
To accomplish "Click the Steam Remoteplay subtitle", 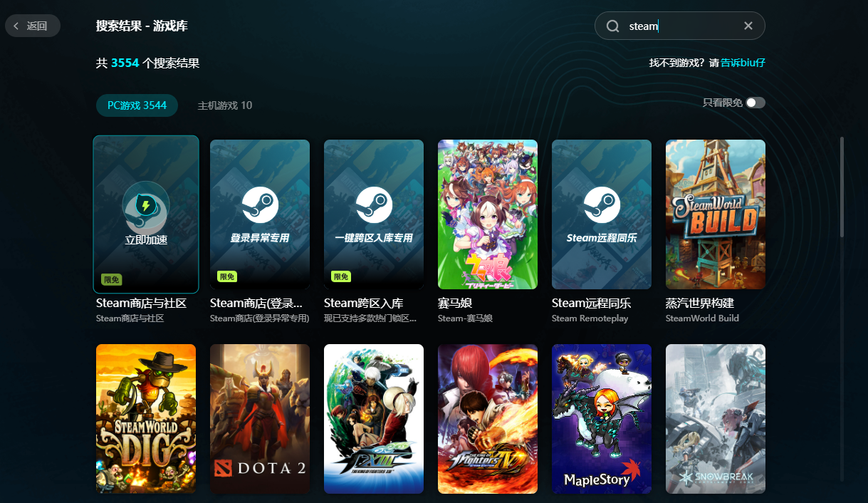I will 590,318.
